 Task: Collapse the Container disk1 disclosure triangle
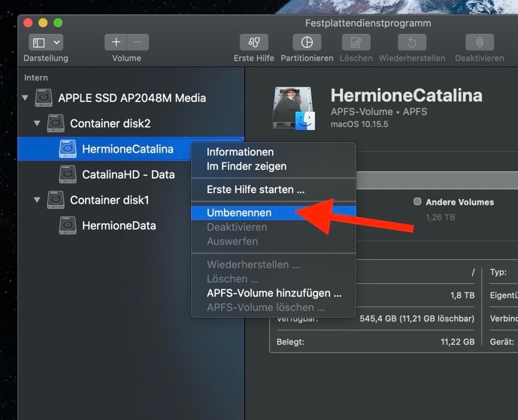pos(37,200)
